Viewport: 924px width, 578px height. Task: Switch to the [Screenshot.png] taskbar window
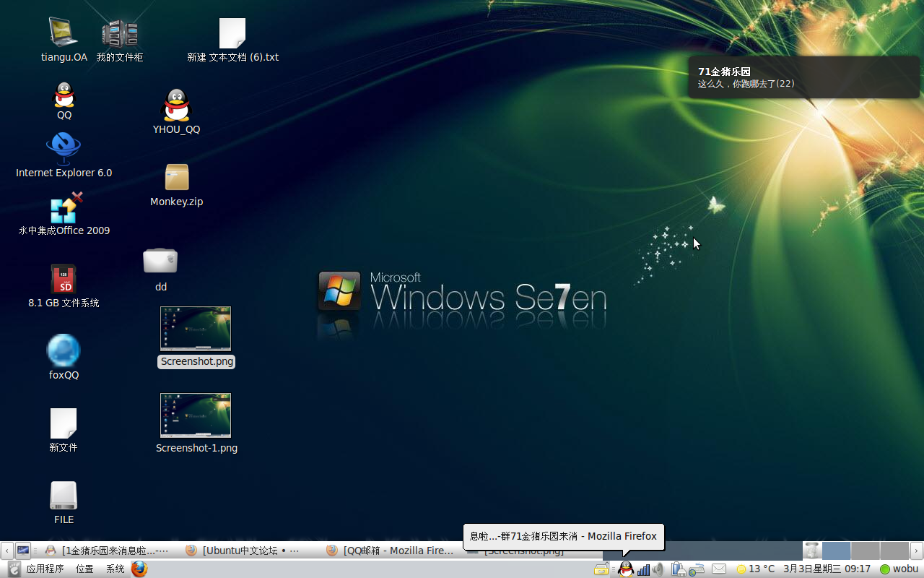[533, 551]
